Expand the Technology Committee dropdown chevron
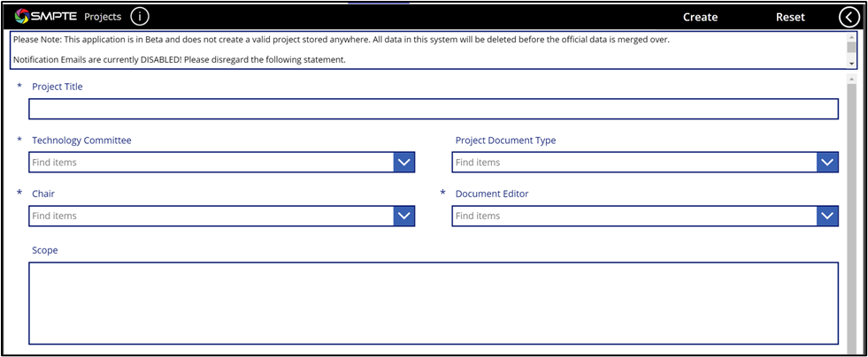The height and width of the screenshot is (357, 868). [404, 163]
